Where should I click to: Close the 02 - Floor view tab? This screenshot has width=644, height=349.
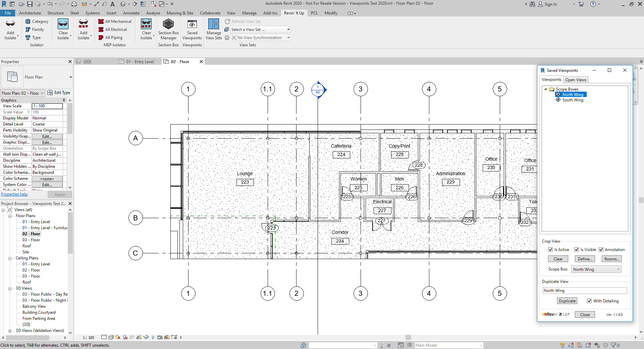click(x=201, y=62)
